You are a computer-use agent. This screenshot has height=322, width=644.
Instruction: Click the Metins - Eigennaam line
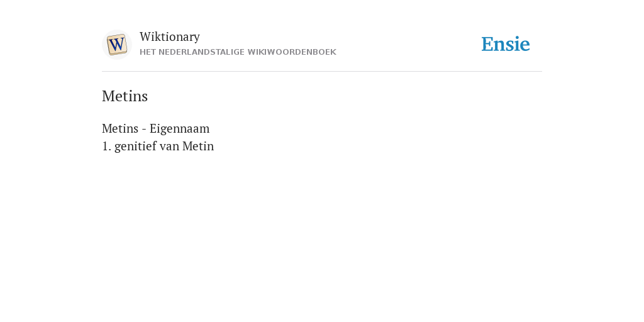tap(156, 128)
